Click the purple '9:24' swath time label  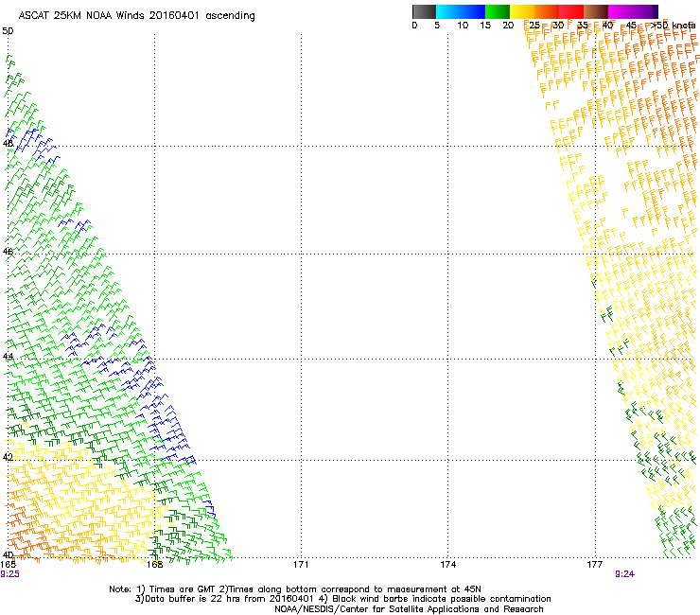[624, 574]
